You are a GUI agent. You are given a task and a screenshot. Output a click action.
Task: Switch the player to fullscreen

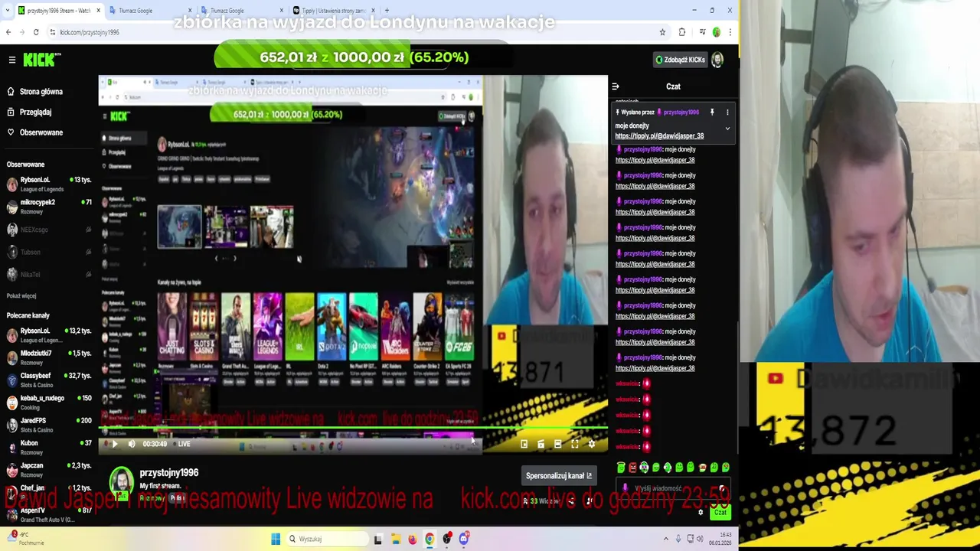point(574,444)
